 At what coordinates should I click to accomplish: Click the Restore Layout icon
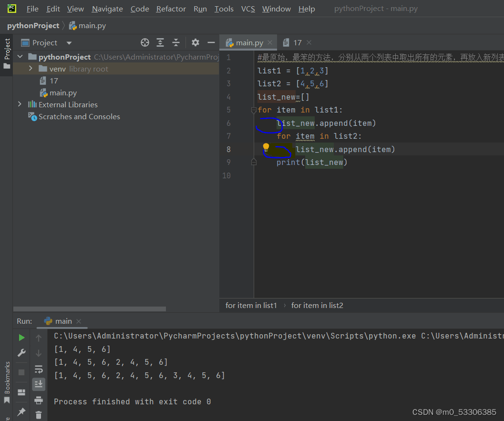tap(21, 392)
